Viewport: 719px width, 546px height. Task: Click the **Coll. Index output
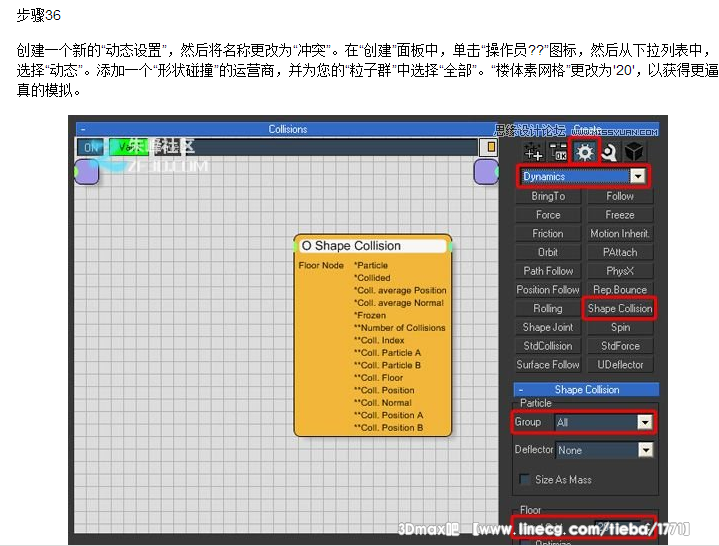coord(379,340)
